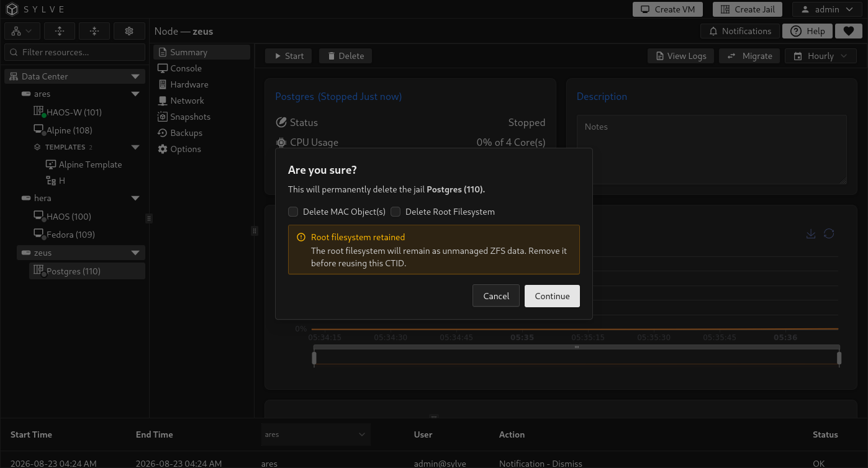Viewport: 868px width, 468px height.
Task: Collapse the zeus node arrow
Action: click(135, 253)
